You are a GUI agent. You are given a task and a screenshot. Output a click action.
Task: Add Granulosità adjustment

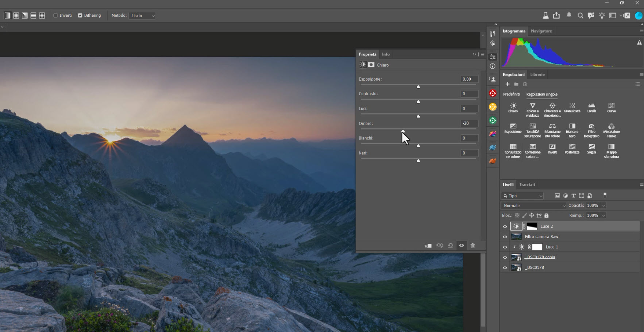coord(572,108)
